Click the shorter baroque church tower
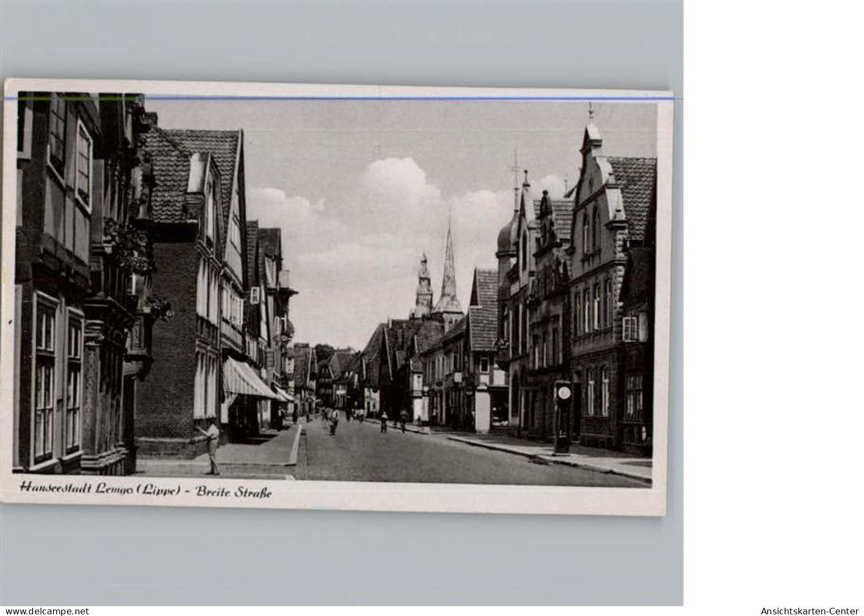This screenshot has width=864, height=616. tap(423, 286)
